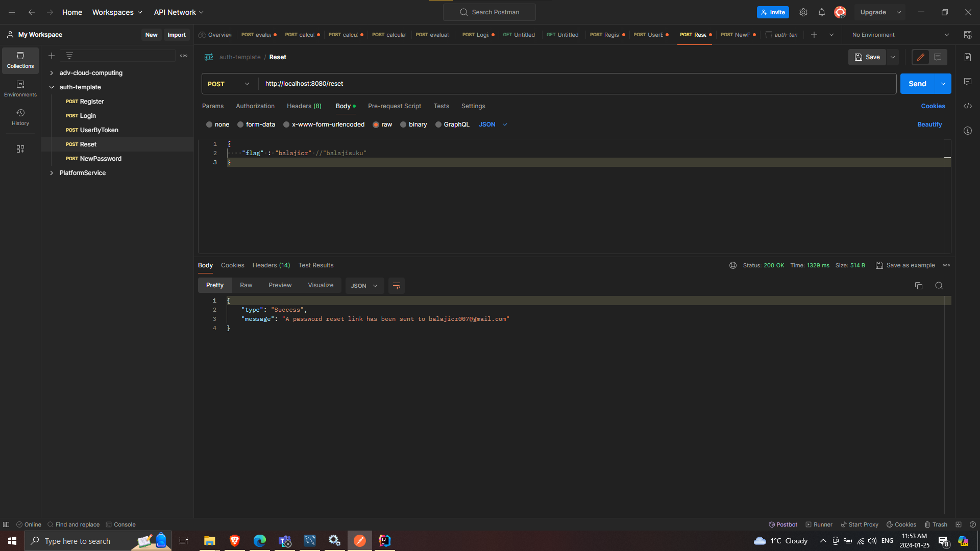Open the Environments sidebar panel
980x551 pixels.
pyautogui.click(x=20, y=89)
